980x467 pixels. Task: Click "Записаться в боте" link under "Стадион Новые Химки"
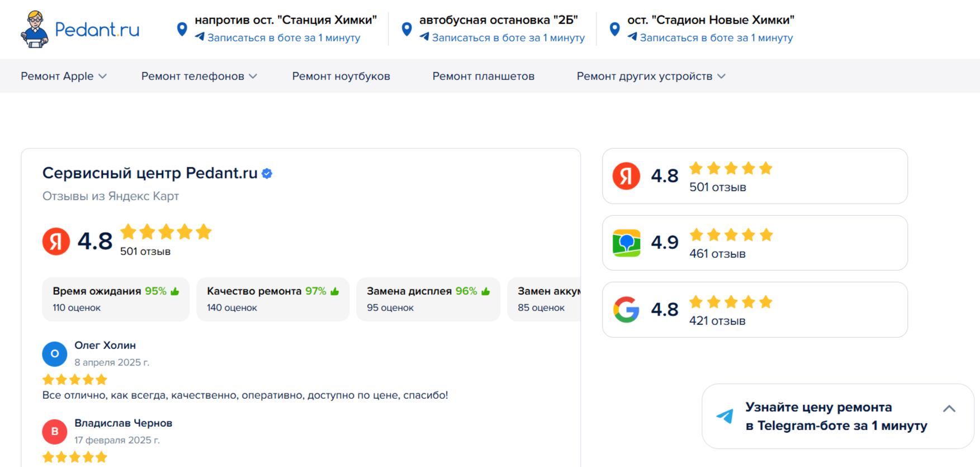click(x=716, y=38)
